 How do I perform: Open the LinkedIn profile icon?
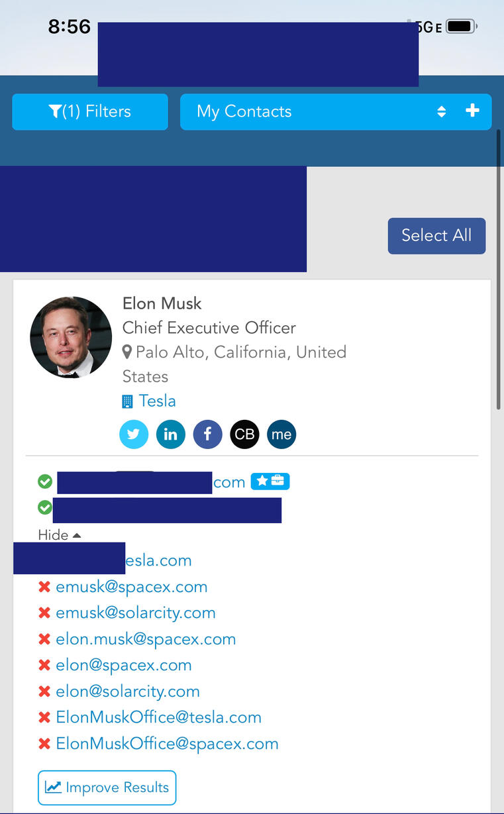coord(171,434)
